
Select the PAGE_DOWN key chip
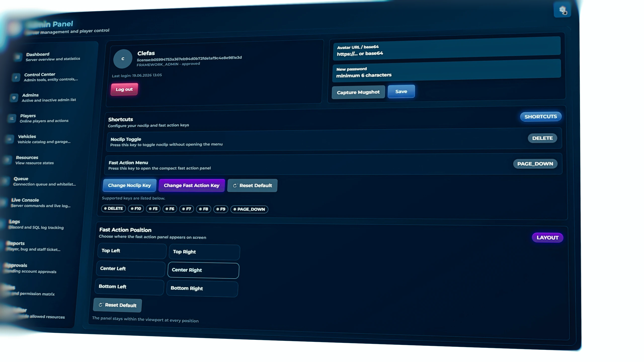tap(249, 209)
